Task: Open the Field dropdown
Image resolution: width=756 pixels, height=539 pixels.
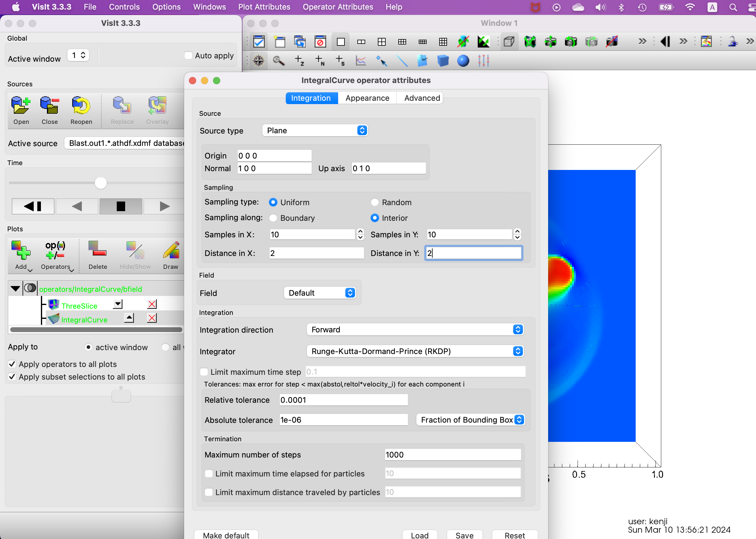Action: click(x=320, y=293)
